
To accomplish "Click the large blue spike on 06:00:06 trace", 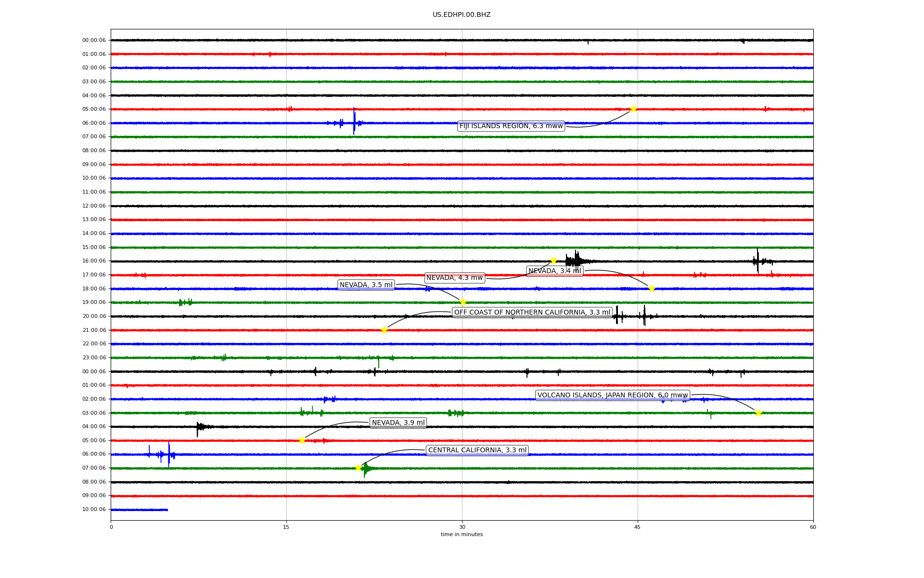I will [354, 121].
